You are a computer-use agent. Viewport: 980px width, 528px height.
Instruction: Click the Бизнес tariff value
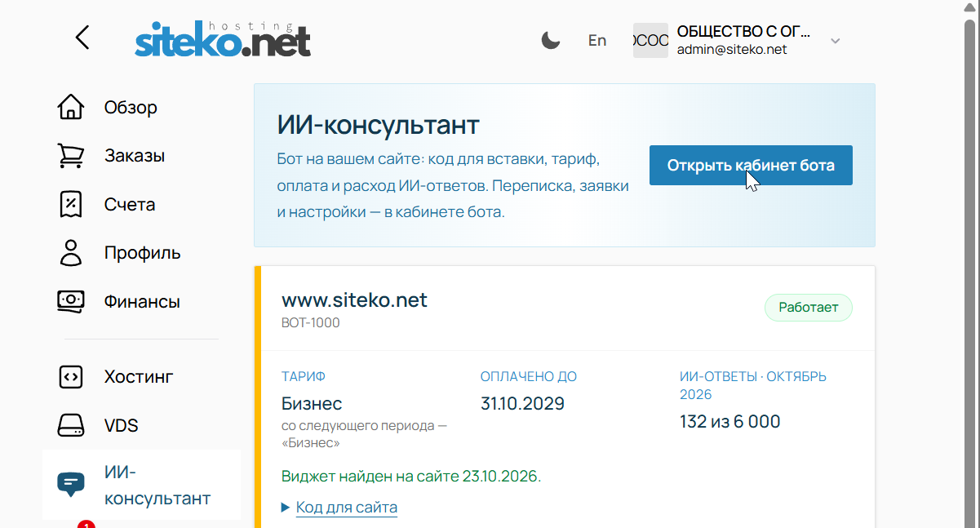pyautogui.click(x=312, y=403)
